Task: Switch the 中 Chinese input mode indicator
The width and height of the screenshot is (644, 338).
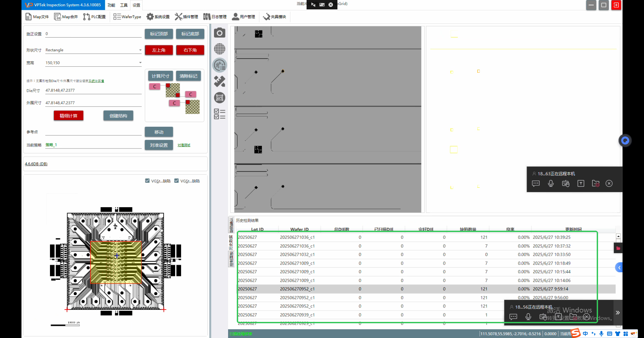Action: point(585,334)
